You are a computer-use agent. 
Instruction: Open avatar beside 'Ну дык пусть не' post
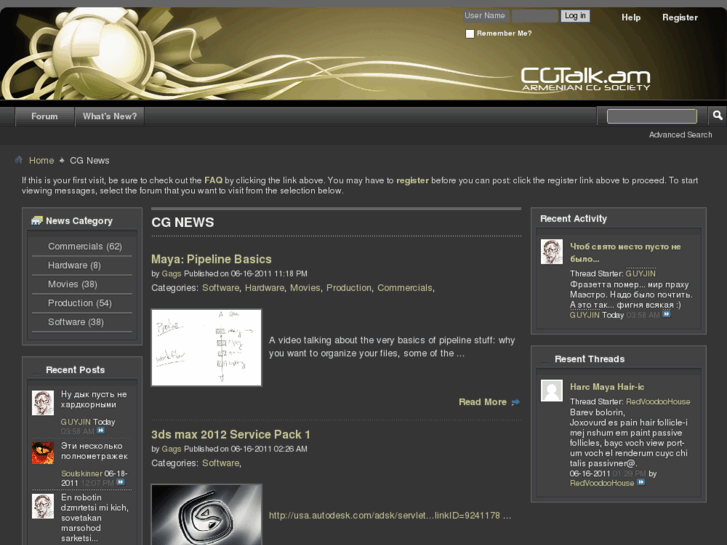[43, 403]
